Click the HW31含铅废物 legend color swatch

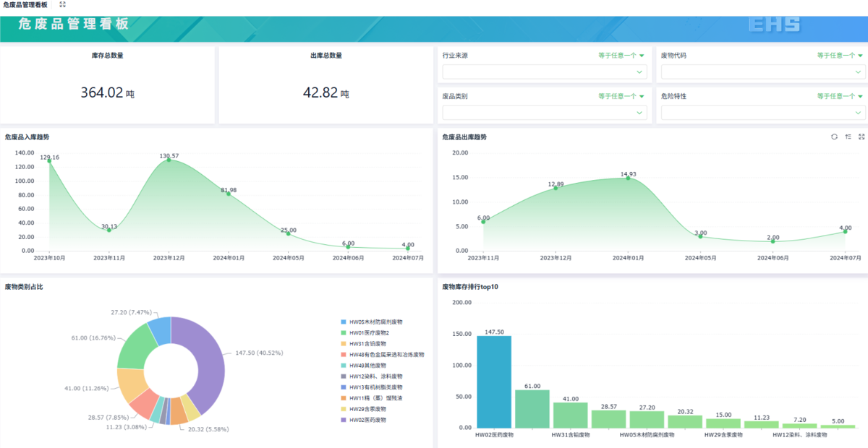344,343
